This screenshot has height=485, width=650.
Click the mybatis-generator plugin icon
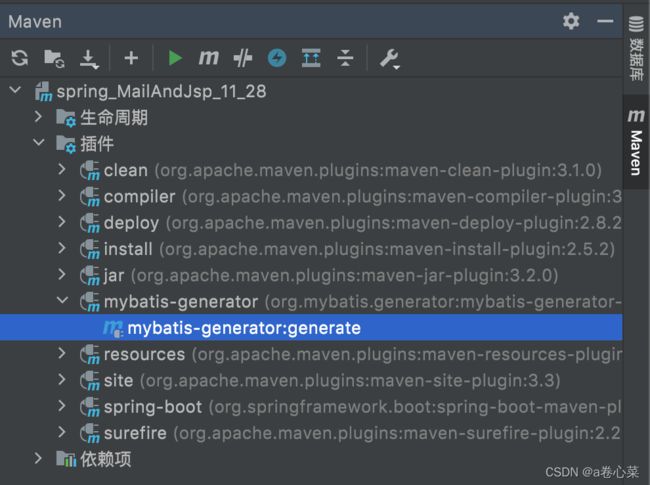coord(90,302)
